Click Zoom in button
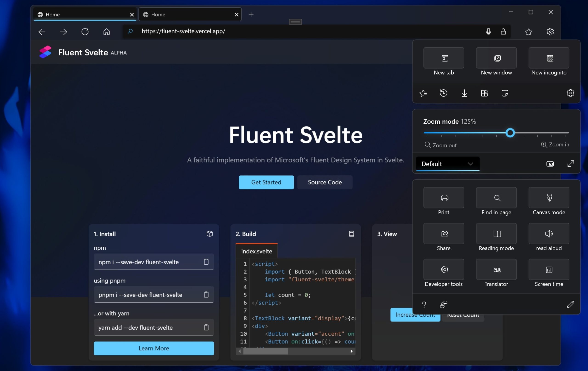The width and height of the screenshot is (588, 371). pyautogui.click(x=555, y=144)
